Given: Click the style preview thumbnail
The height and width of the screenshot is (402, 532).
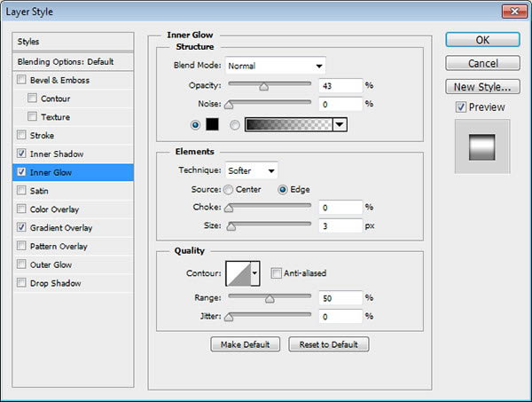Looking at the screenshot, I should click(x=482, y=146).
